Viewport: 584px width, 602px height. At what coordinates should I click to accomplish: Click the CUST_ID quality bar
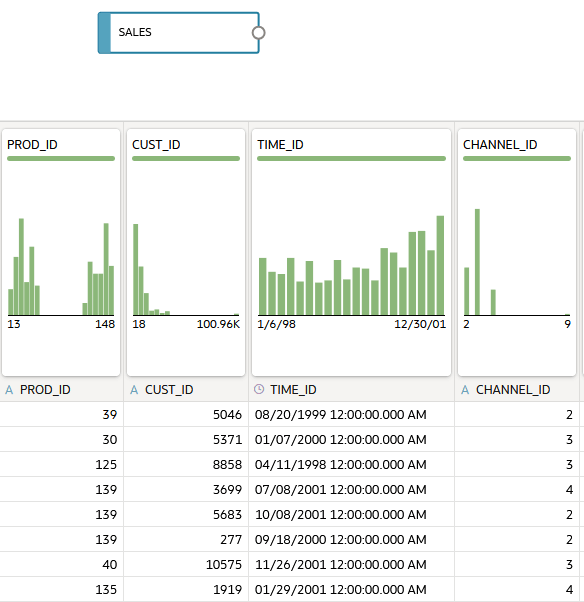[186, 159]
